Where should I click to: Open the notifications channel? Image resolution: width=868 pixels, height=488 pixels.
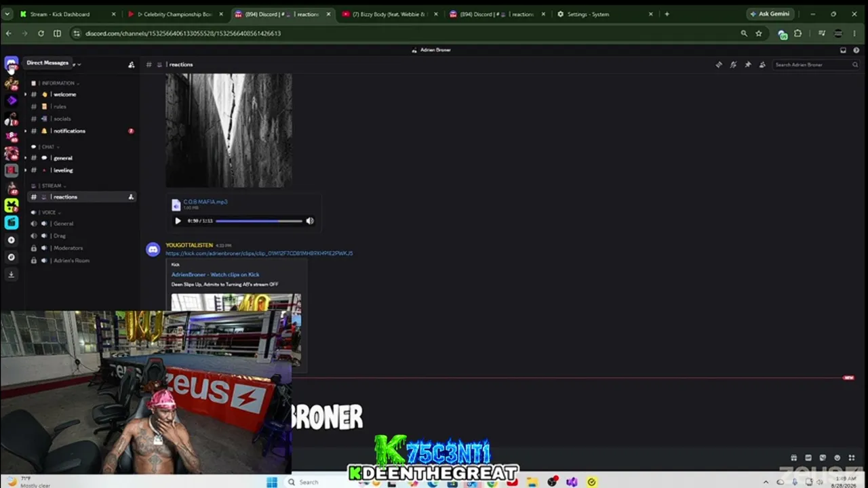point(81,131)
